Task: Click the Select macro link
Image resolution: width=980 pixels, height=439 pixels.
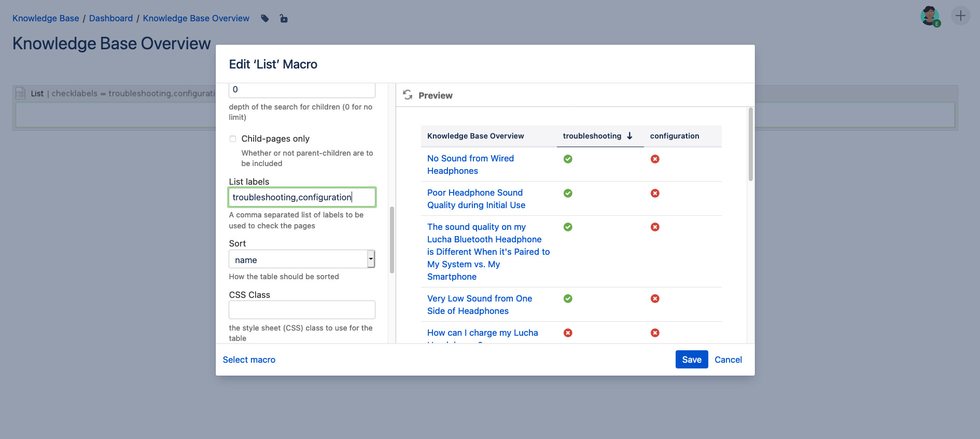Action: (249, 360)
